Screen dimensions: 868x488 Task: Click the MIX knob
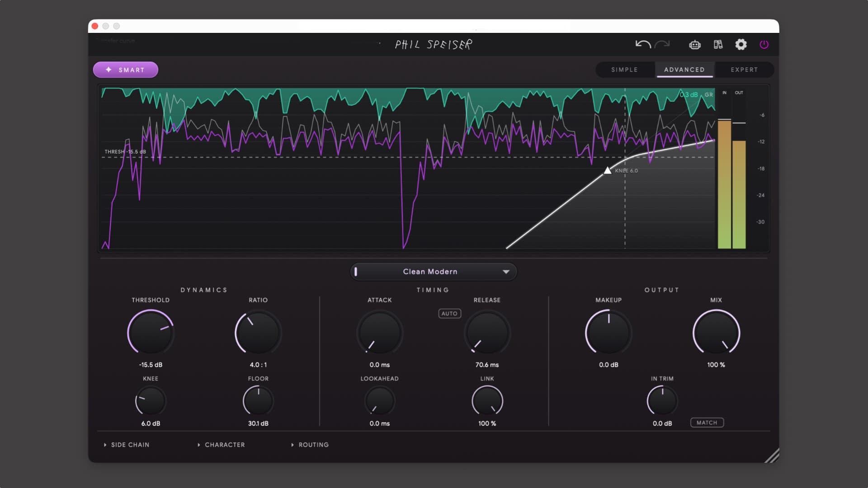click(716, 333)
